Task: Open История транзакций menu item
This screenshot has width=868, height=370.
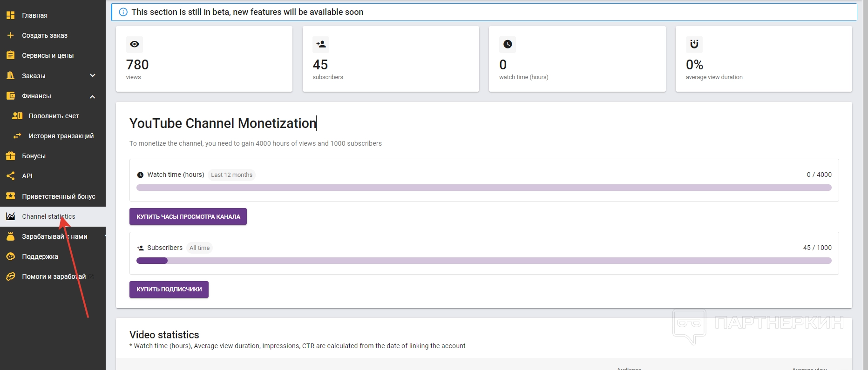Action: click(61, 136)
